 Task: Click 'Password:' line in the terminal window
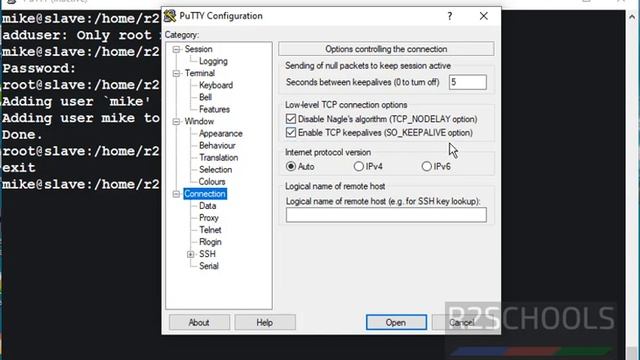39,68
